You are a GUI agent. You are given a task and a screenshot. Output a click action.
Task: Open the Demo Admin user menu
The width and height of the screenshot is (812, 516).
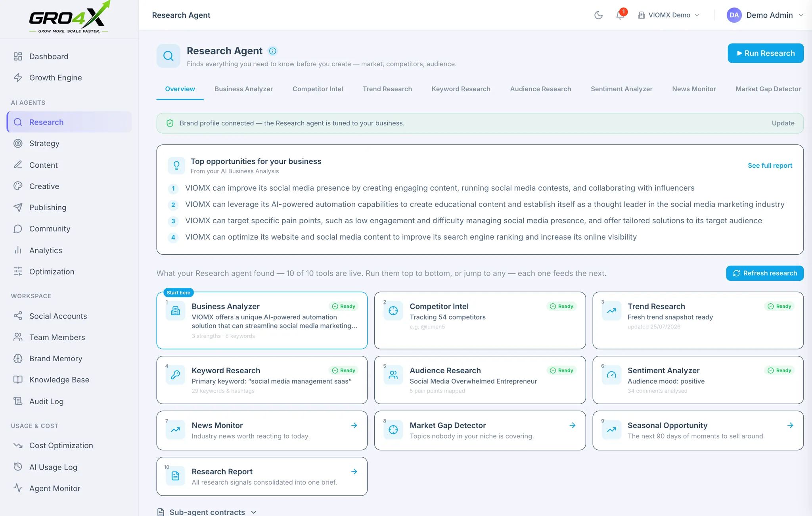[x=765, y=15]
